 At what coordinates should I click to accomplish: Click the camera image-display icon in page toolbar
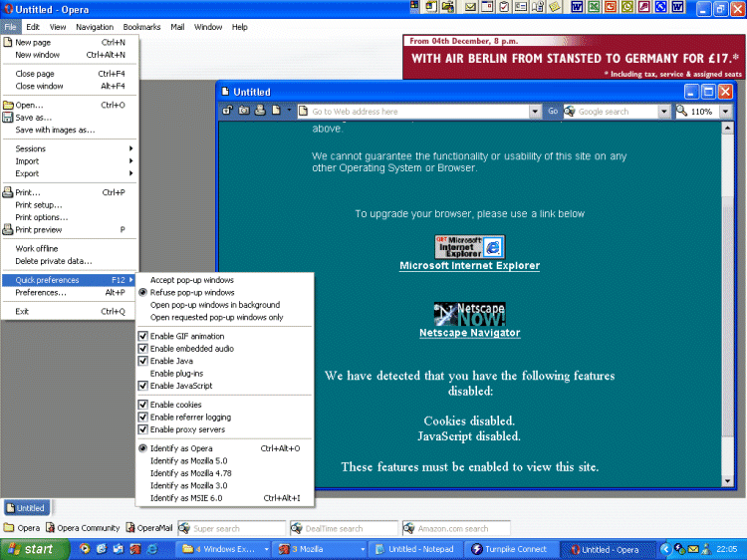(x=243, y=111)
